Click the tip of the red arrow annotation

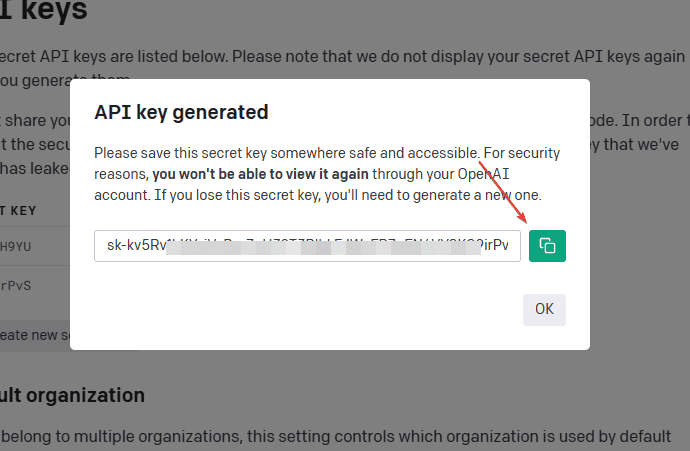525,221
